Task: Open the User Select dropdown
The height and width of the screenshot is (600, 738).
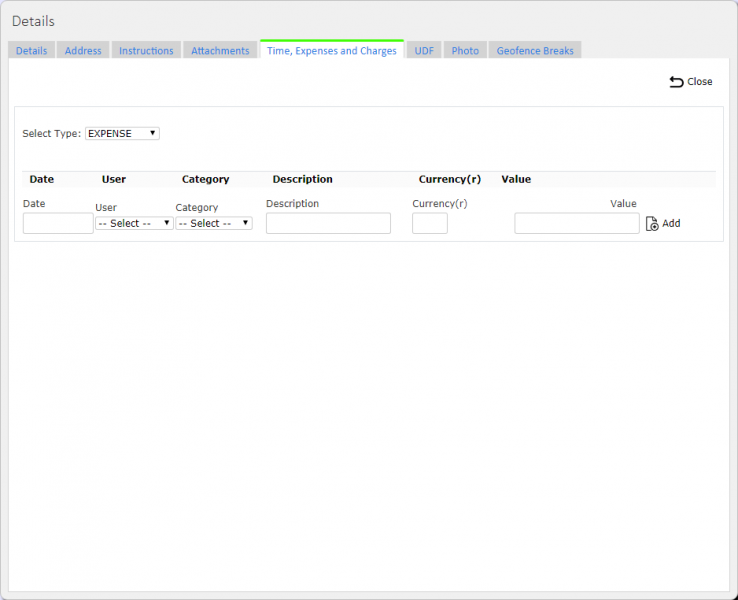Action: point(134,223)
